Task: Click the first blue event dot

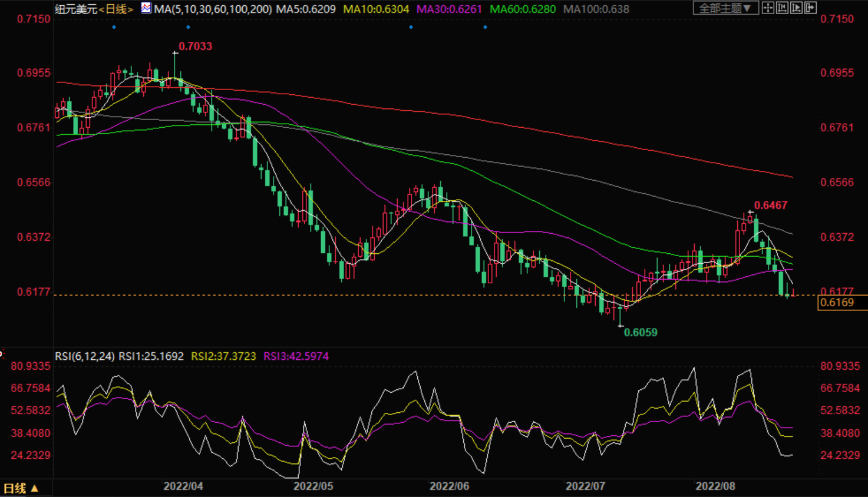Action: (x=114, y=27)
